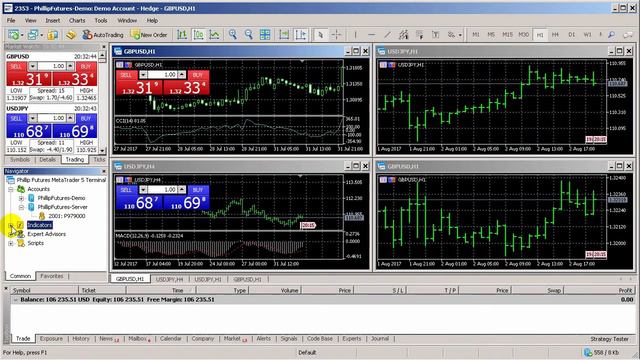Switch timeframe to D1
This screenshot has width=640, height=360.
571,35
